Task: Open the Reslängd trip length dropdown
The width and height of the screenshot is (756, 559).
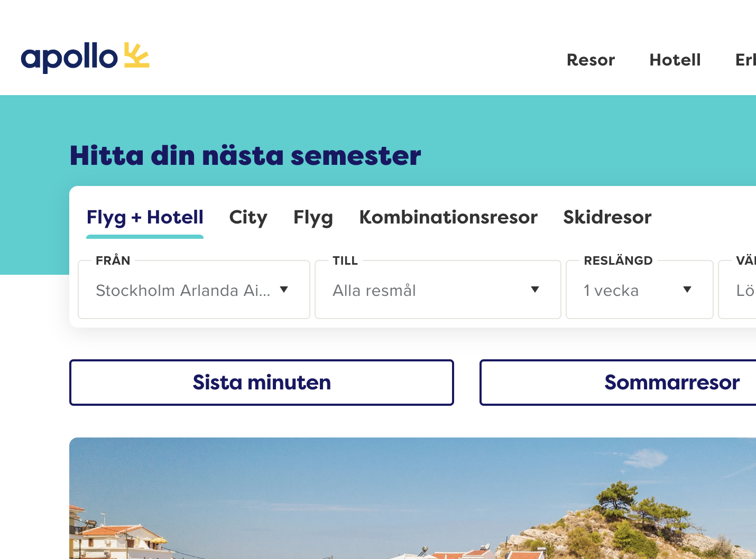Action: coord(640,290)
